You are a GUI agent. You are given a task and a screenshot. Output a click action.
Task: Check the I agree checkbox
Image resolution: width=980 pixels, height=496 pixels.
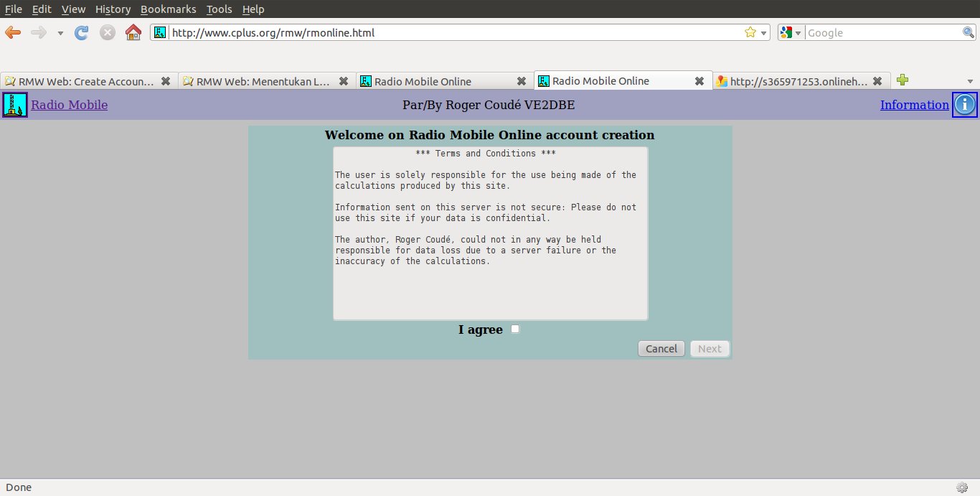click(x=515, y=329)
